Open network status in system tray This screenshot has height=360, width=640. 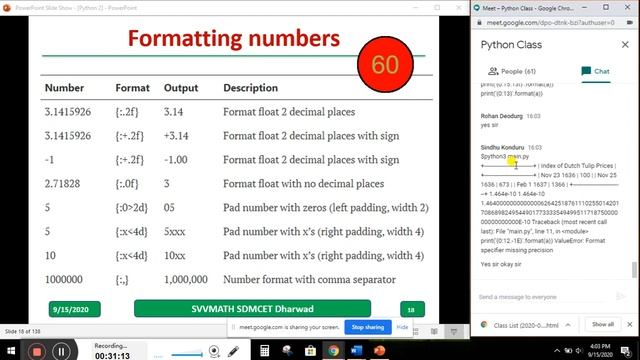click(568, 351)
